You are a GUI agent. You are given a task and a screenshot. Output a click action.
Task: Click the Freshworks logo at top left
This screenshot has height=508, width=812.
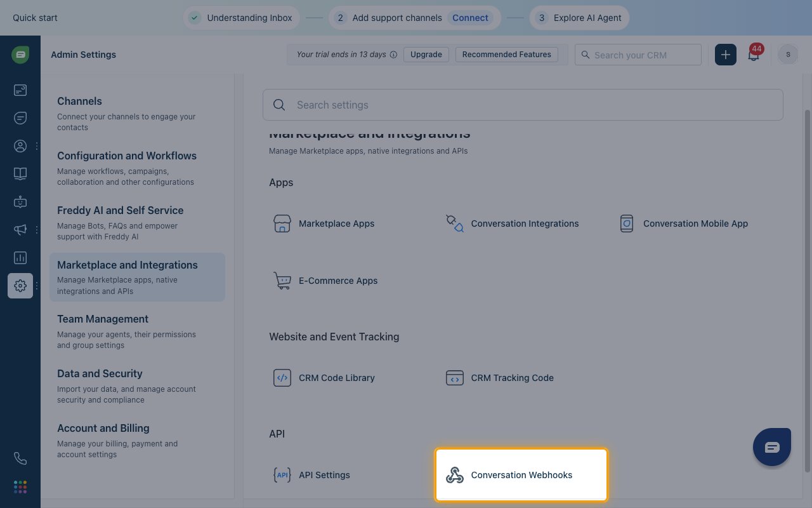click(20, 55)
